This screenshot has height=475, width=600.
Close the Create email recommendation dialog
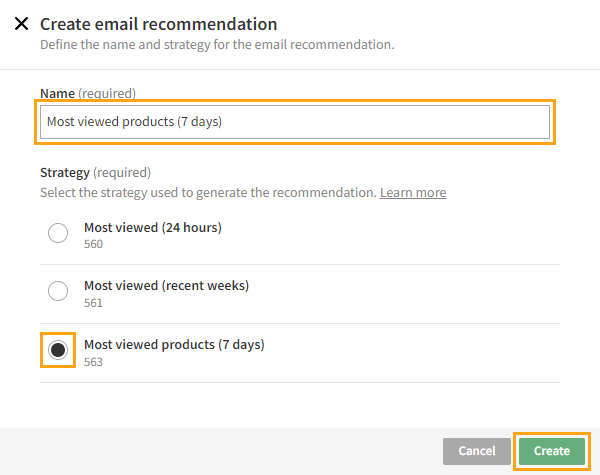(21, 24)
